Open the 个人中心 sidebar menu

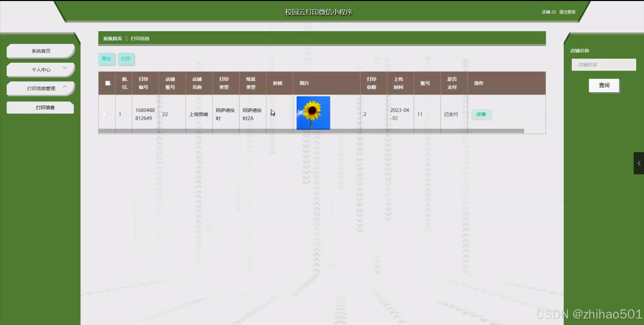click(41, 70)
